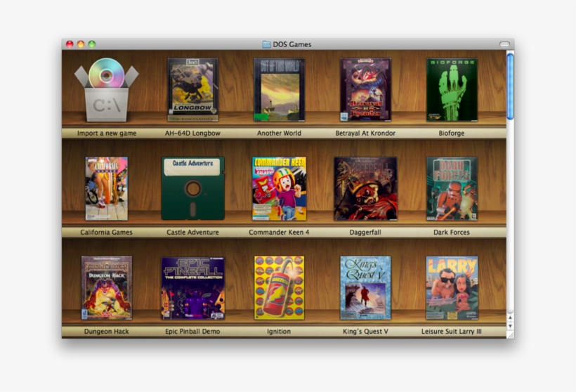This screenshot has height=392, width=576.
Task: Open the California Games cover
Action: click(x=107, y=188)
